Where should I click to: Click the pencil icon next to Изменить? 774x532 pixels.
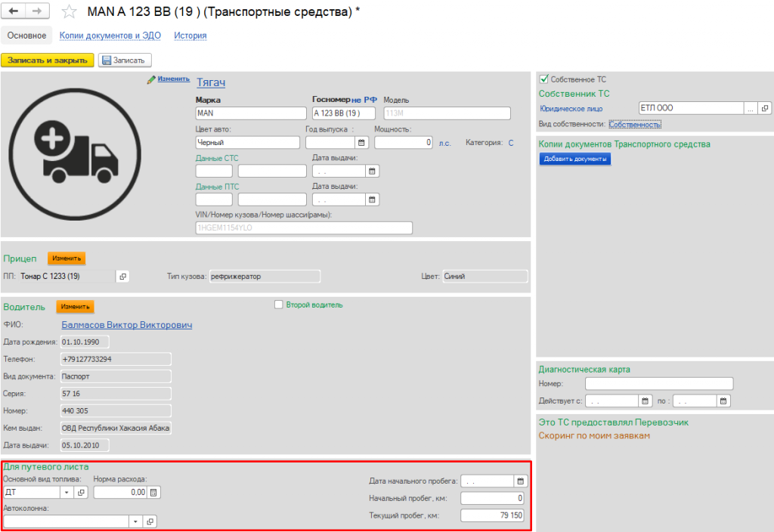tap(151, 79)
